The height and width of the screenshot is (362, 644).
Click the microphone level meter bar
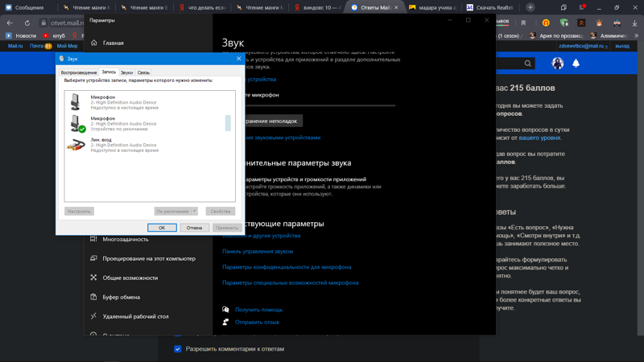pos(228,123)
